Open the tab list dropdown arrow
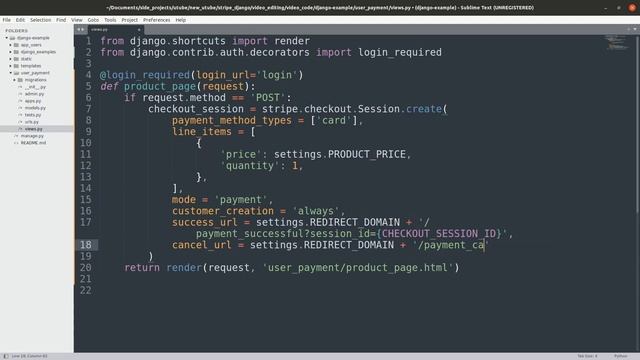Viewport: 640px width, 360px height. coord(635,29)
